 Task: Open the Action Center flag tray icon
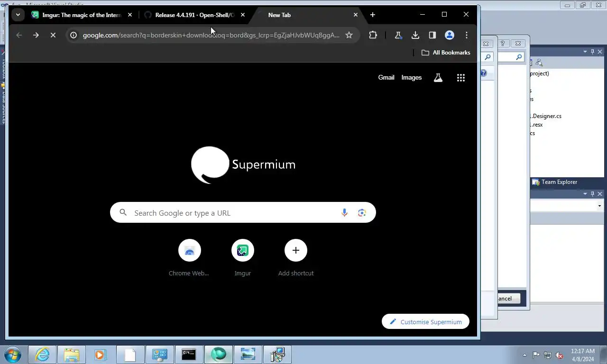[536, 355]
